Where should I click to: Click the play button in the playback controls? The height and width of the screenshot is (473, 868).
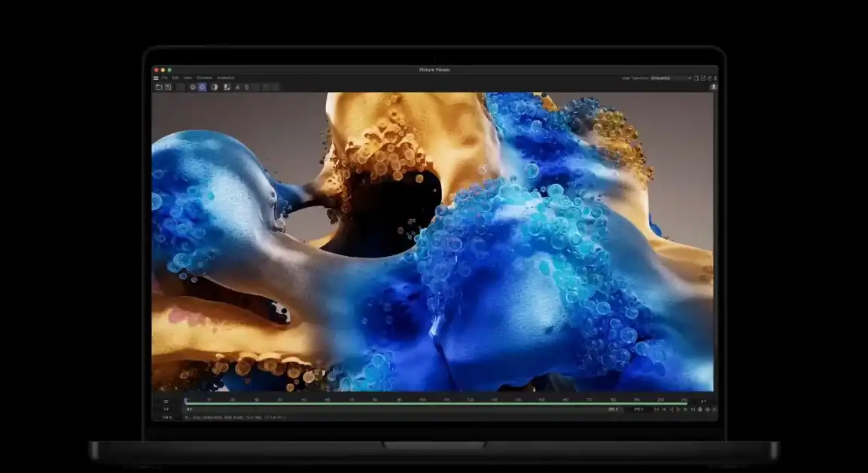[x=677, y=410]
